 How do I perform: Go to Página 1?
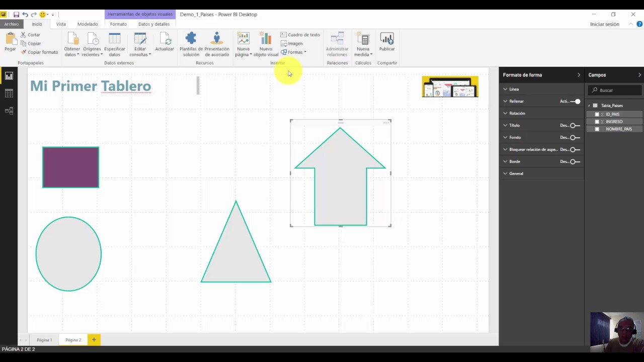[44, 340]
